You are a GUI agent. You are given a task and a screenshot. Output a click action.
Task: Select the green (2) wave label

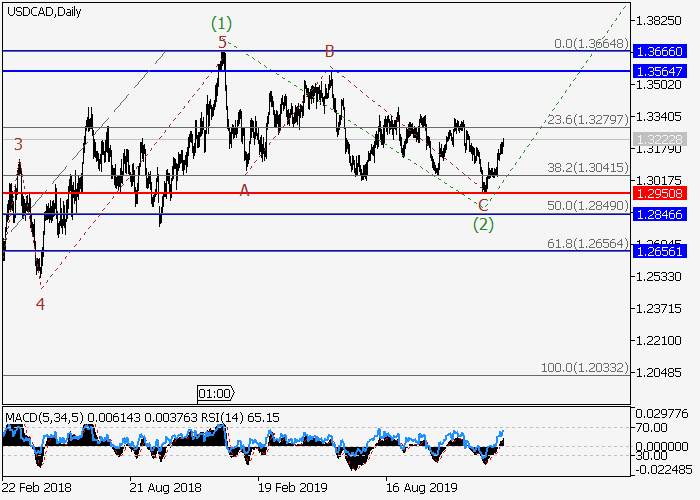[x=483, y=224]
